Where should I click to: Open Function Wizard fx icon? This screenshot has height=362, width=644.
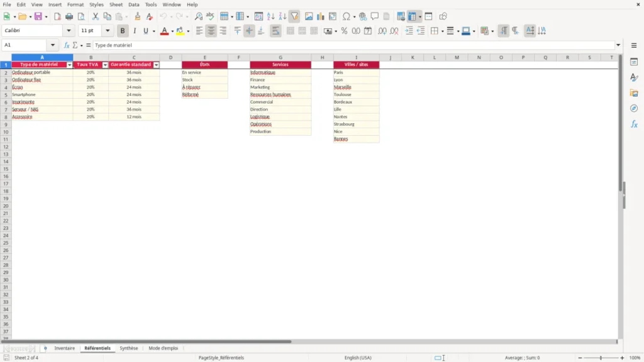67,45
